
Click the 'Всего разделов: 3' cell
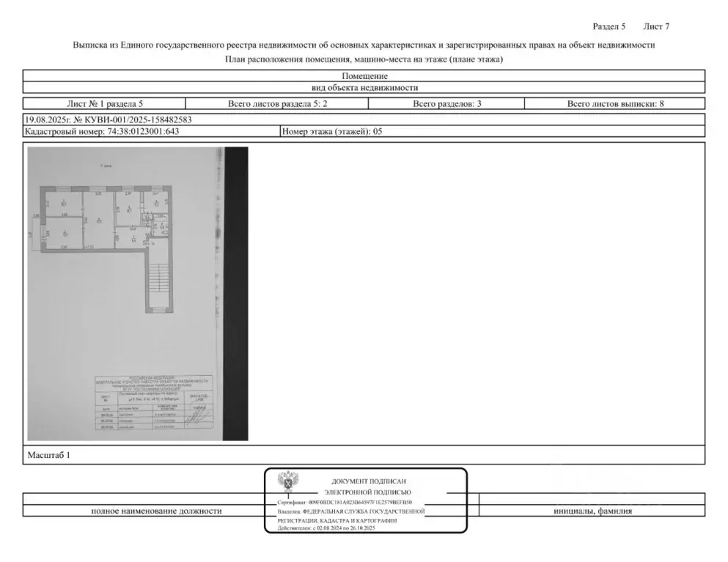(446, 103)
